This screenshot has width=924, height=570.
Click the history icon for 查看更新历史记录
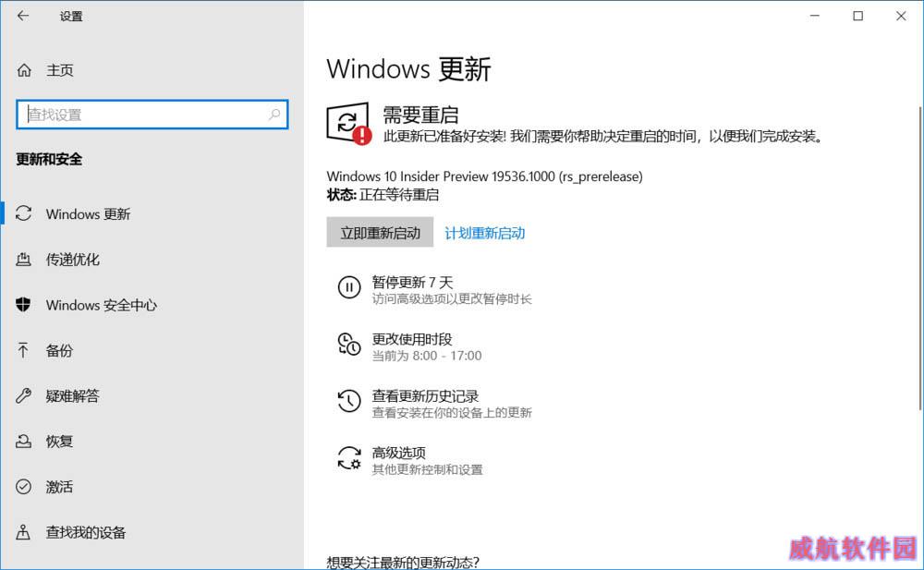[x=349, y=402]
